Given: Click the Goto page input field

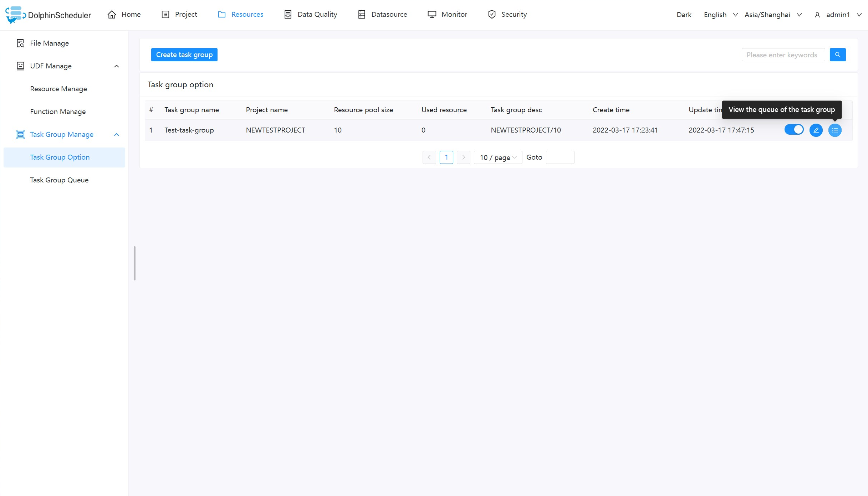Looking at the screenshot, I should pos(560,157).
